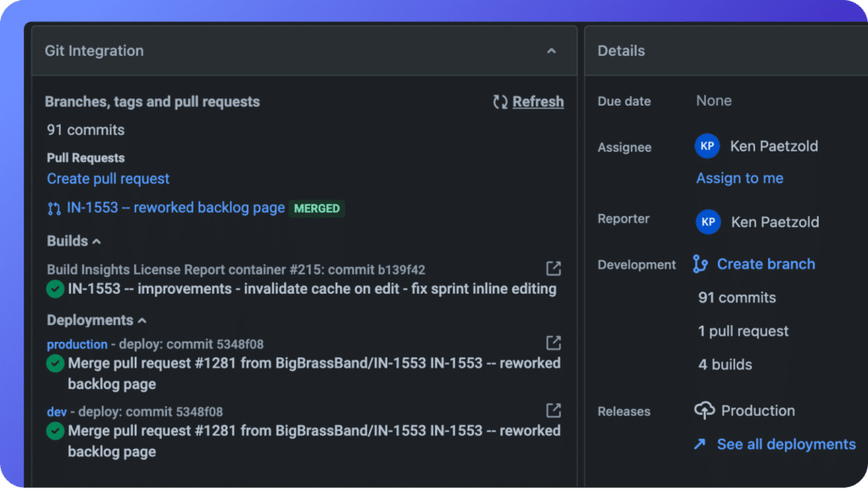
Task: Collapse the Builds section
Action: pyautogui.click(x=97, y=241)
